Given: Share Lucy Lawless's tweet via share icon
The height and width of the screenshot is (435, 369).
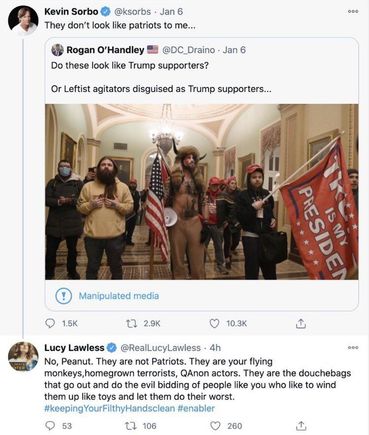Looking at the screenshot, I should tap(301, 426).
